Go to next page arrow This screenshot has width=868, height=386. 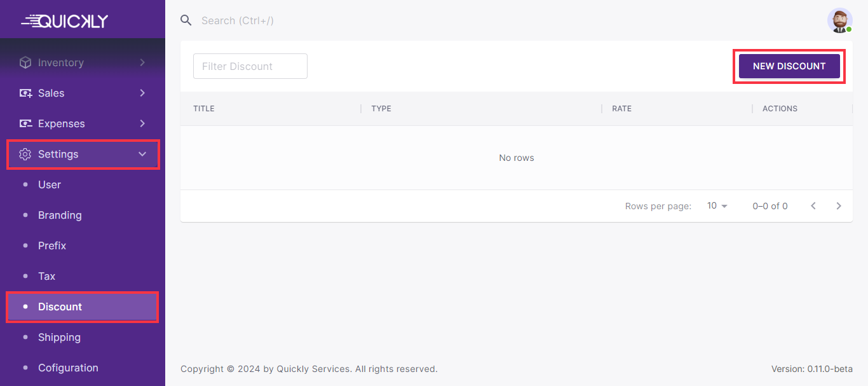pos(839,206)
